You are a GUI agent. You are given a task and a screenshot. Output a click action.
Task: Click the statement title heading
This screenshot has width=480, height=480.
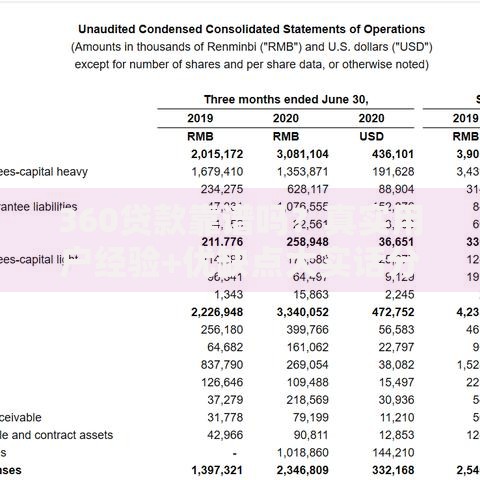[x=252, y=29]
